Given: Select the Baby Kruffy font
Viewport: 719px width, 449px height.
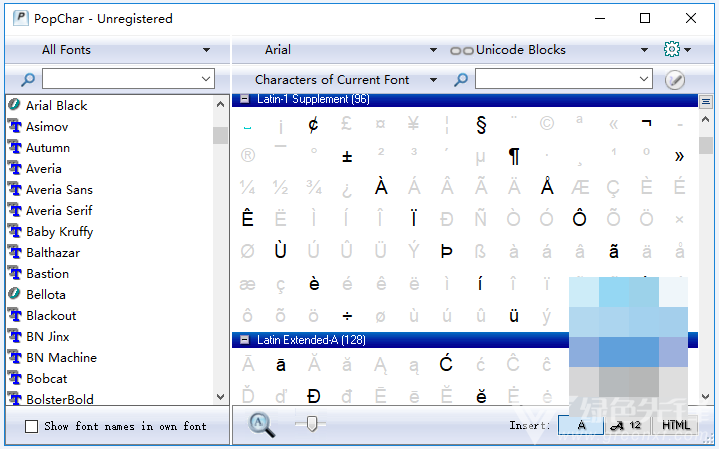Looking at the screenshot, I should pos(60,232).
